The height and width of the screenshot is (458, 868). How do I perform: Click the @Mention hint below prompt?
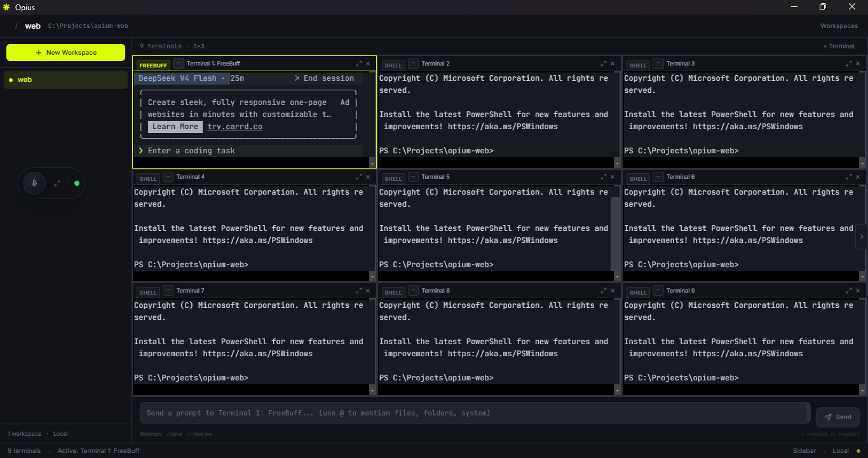point(151,434)
